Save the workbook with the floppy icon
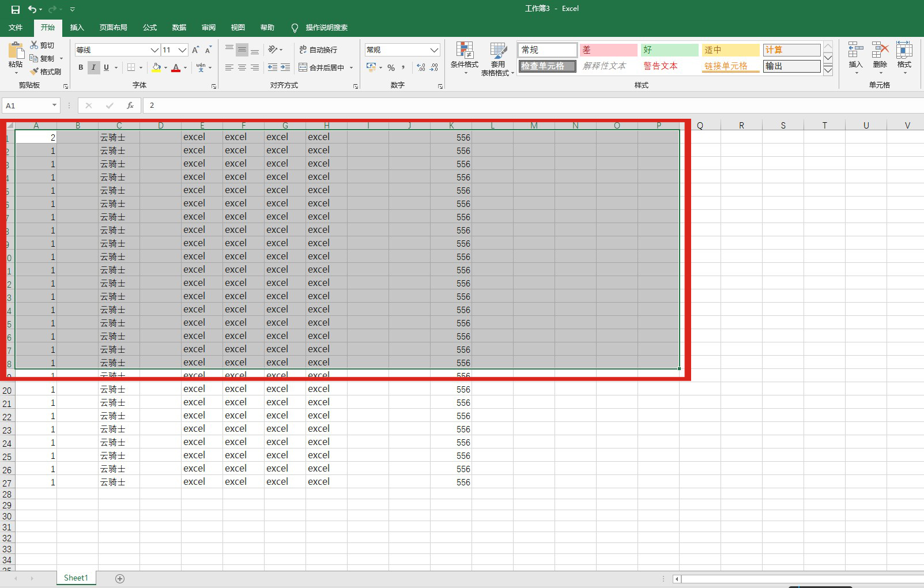 coord(16,9)
